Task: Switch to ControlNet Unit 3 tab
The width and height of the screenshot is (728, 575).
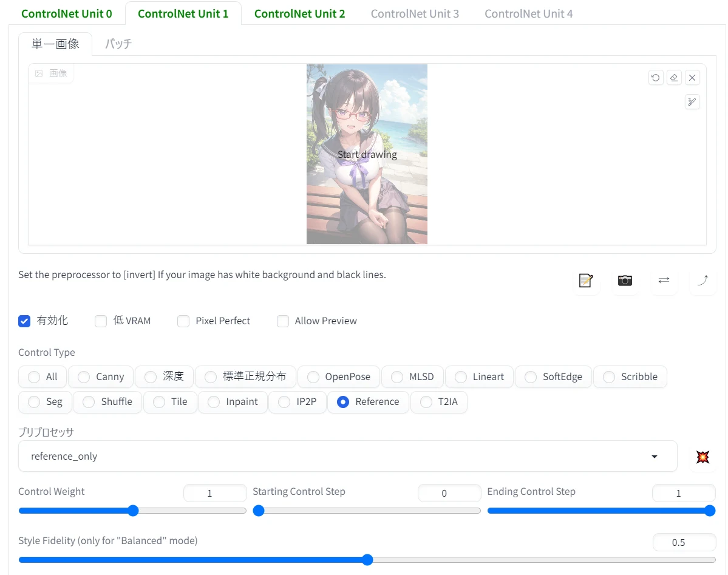Action: coord(415,13)
